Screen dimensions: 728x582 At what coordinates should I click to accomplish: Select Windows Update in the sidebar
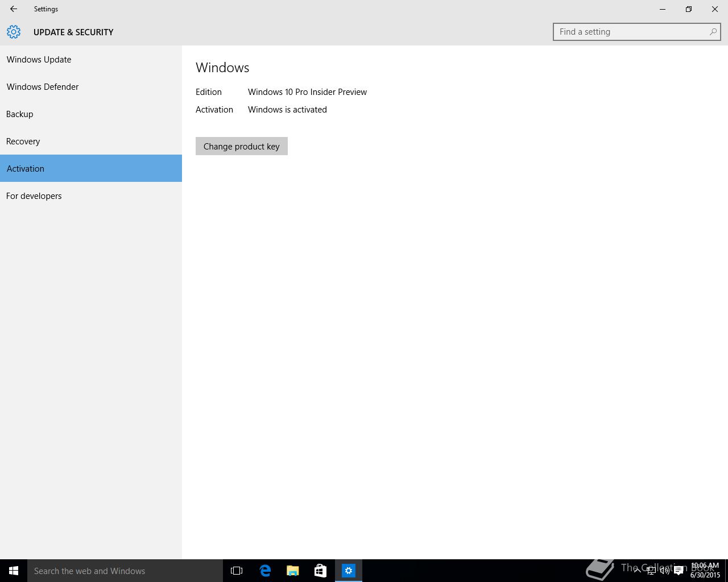tap(91, 59)
